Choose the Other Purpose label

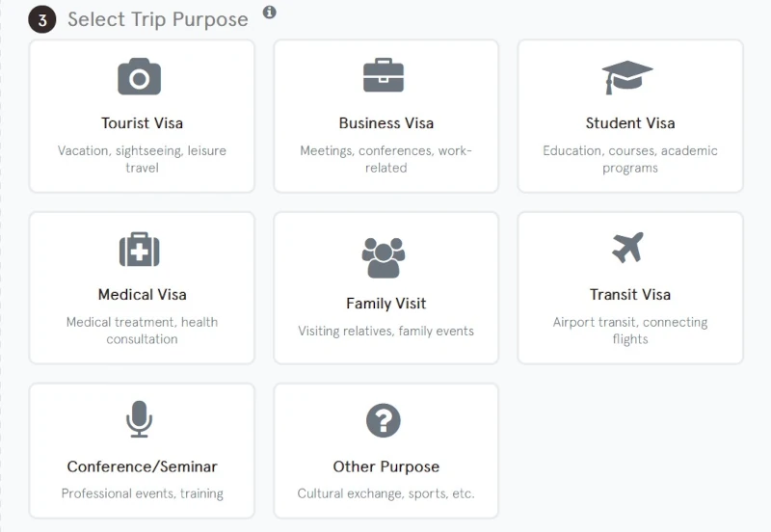click(x=385, y=466)
